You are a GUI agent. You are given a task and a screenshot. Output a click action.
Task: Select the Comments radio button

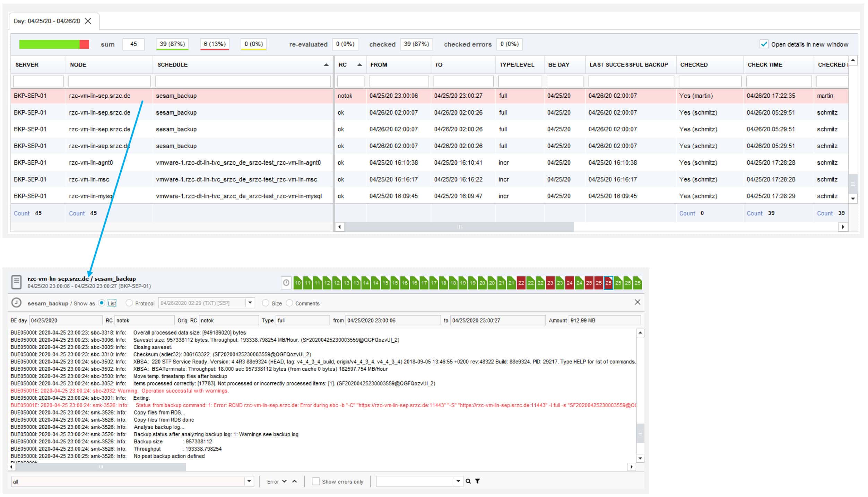tap(289, 303)
